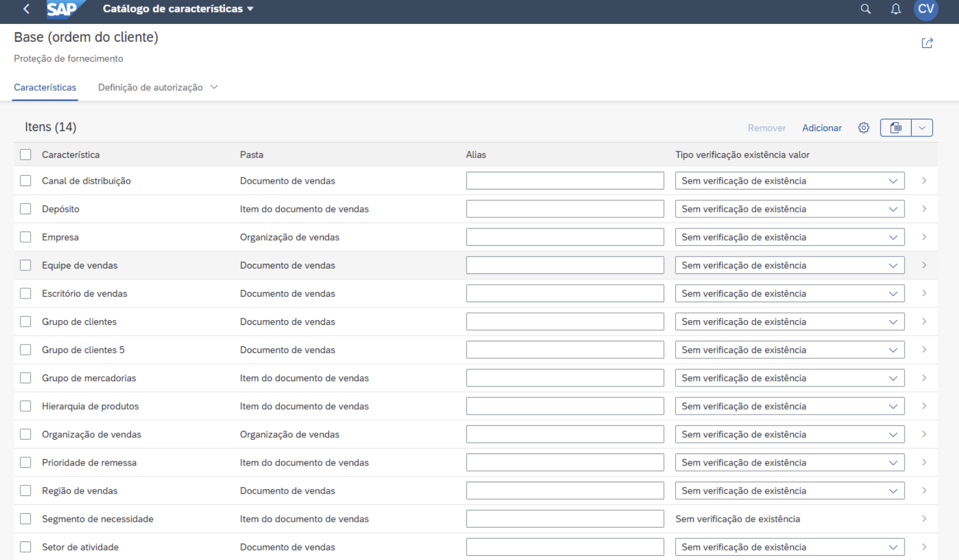The width and height of the screenshot is (959, 560).
Task: Open the search icon in header
Action: pyautogui.click(x=866, y=9)
